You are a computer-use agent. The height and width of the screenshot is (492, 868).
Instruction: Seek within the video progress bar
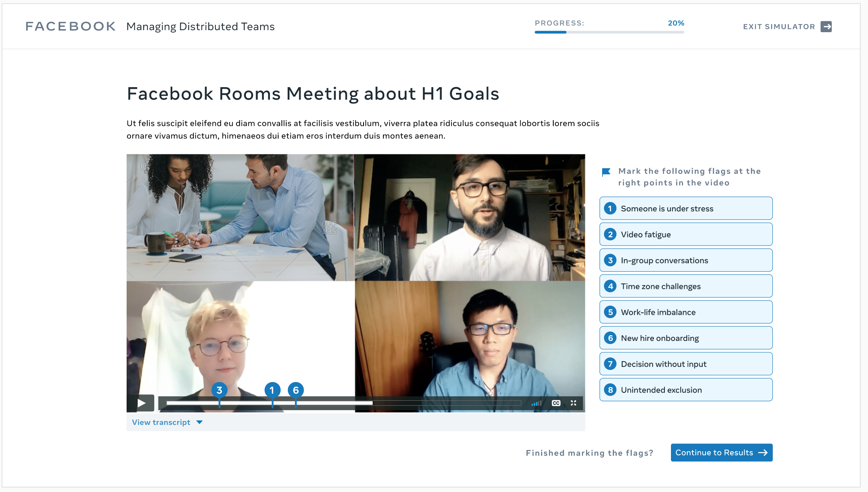click(x=344, y=403)
